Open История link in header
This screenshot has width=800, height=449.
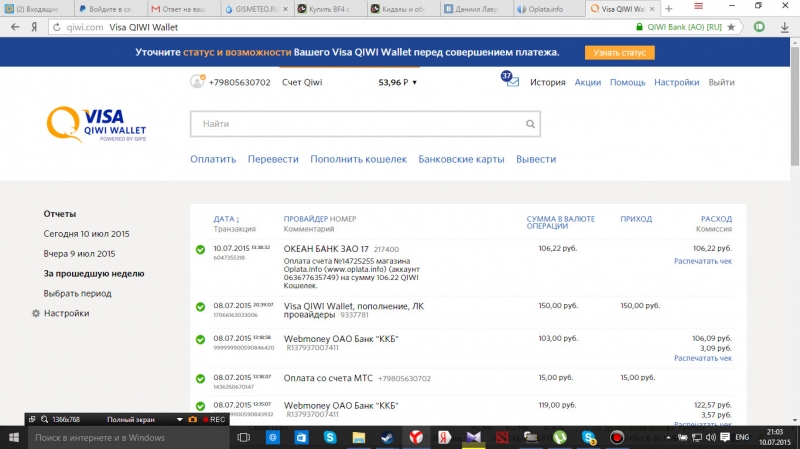[547, 82]
